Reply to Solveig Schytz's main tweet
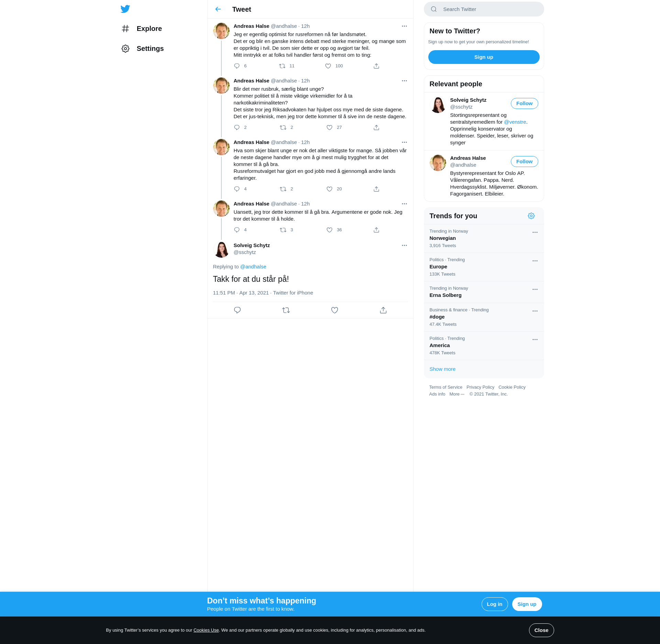660x644 pixels. click(237, 310)
